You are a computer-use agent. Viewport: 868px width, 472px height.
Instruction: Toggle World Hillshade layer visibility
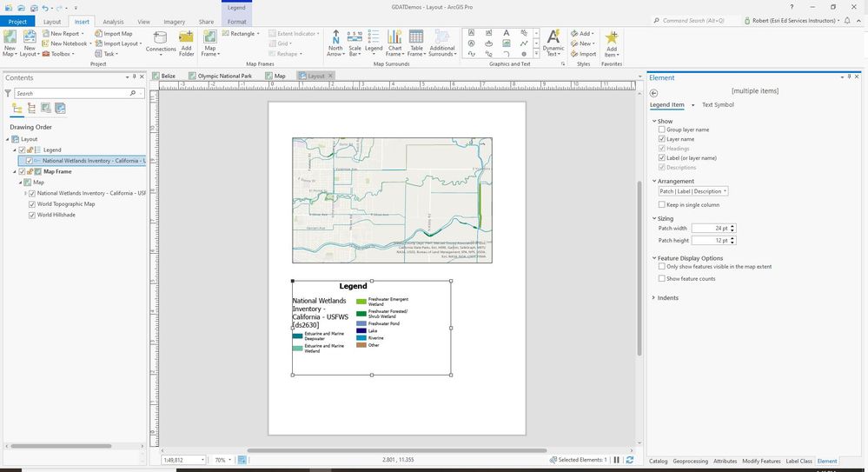tap(32, 215)
